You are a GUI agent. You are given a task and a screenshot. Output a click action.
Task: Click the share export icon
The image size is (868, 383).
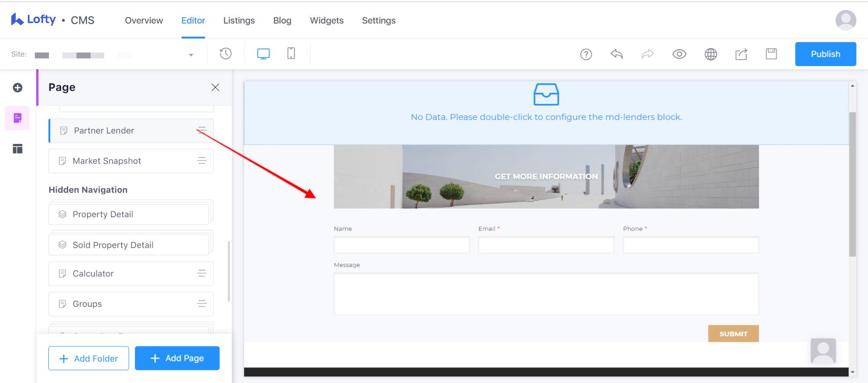click(x=741, y=54)
